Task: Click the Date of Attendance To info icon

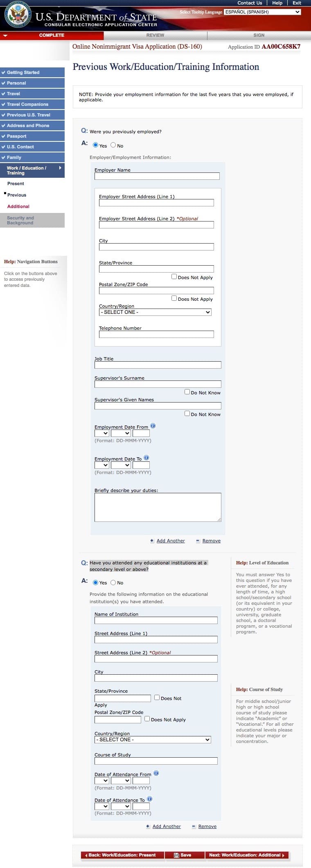Action: (149, 799)
